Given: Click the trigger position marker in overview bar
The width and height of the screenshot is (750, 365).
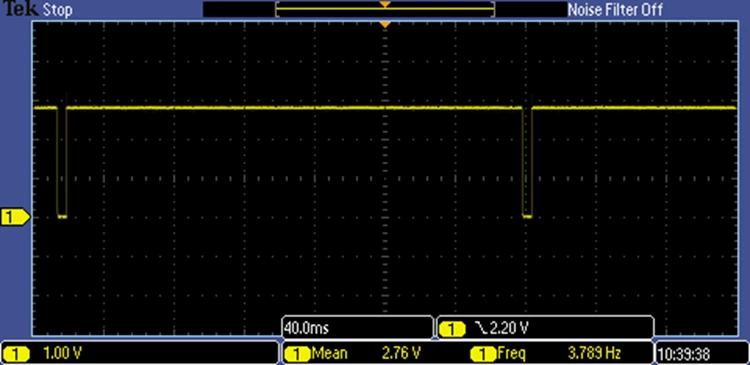Looking at the screenshot, I should [385, 4].
